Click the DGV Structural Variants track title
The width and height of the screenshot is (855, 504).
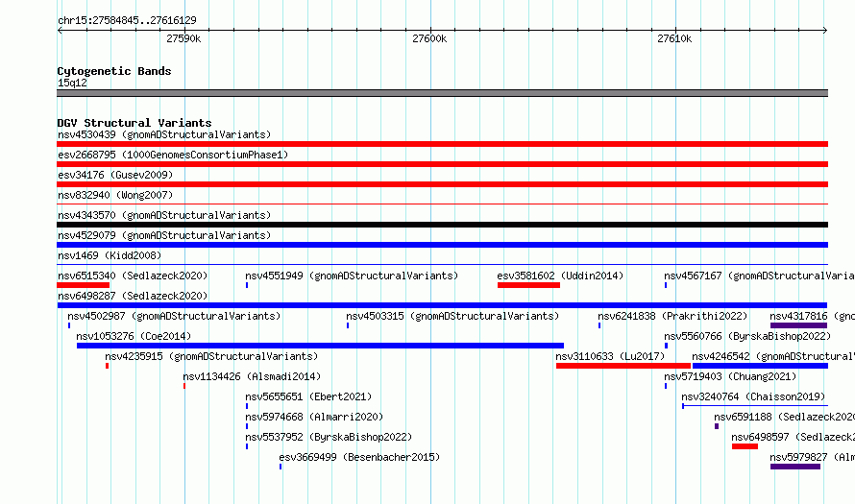pyautogui.click(x=134, y=123)
